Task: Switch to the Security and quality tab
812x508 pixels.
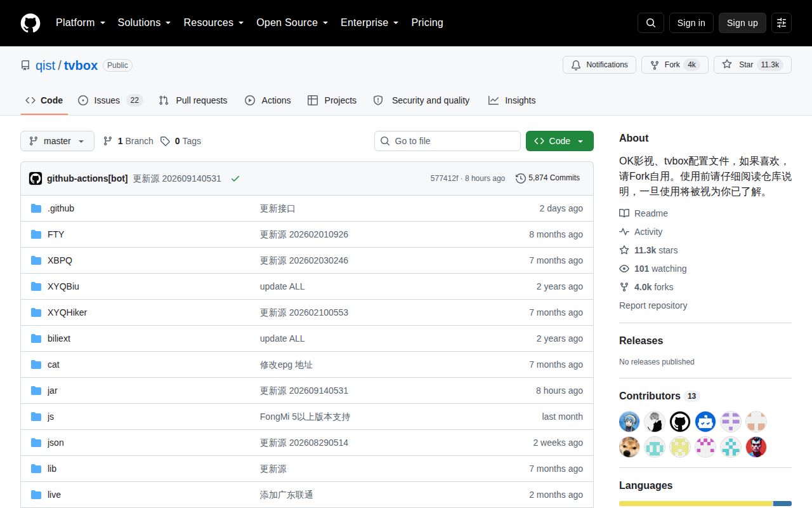Action: [x=422, y=100]
